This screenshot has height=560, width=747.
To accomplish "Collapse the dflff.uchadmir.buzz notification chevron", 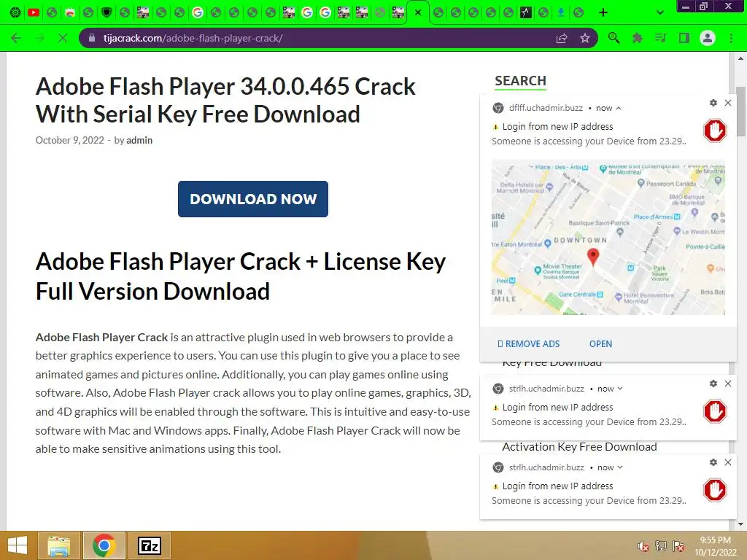I will pos(619,109).
